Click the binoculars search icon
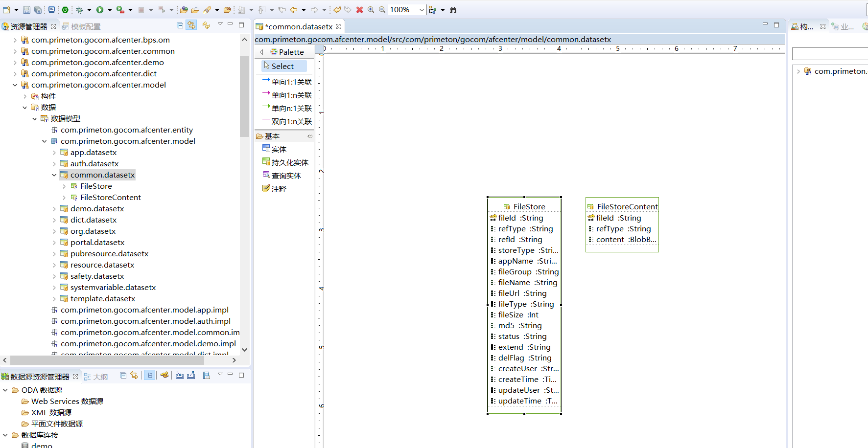Screen dimensions: 868x448 [453, 10]
